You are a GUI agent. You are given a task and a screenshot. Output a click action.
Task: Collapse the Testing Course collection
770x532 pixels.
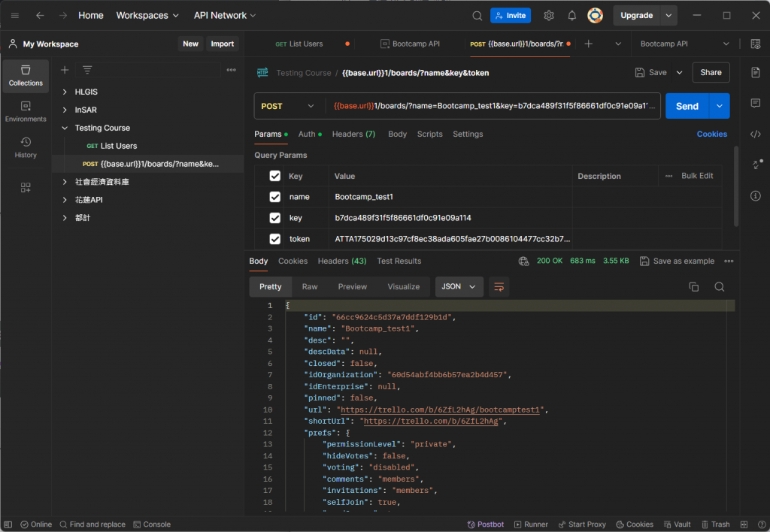click(65, 128)
